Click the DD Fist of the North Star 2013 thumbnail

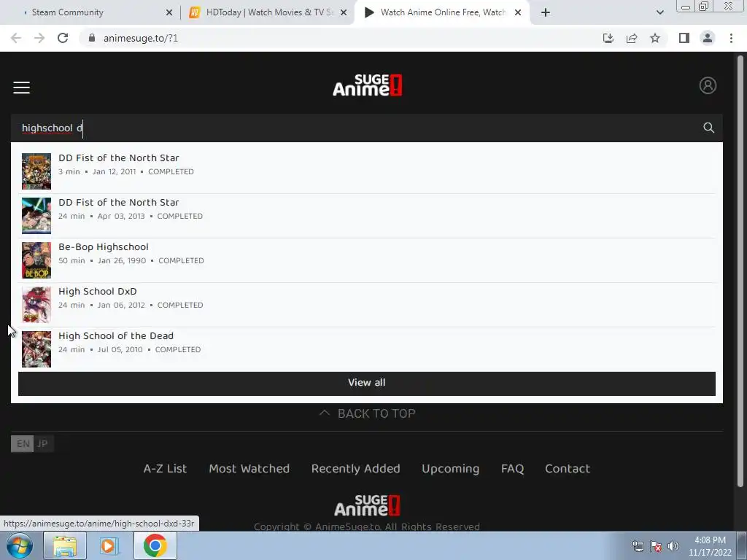tap(36, 216)
